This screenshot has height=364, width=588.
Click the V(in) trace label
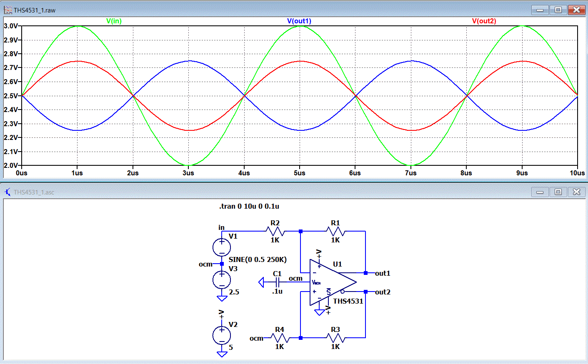tap(114, 21)
